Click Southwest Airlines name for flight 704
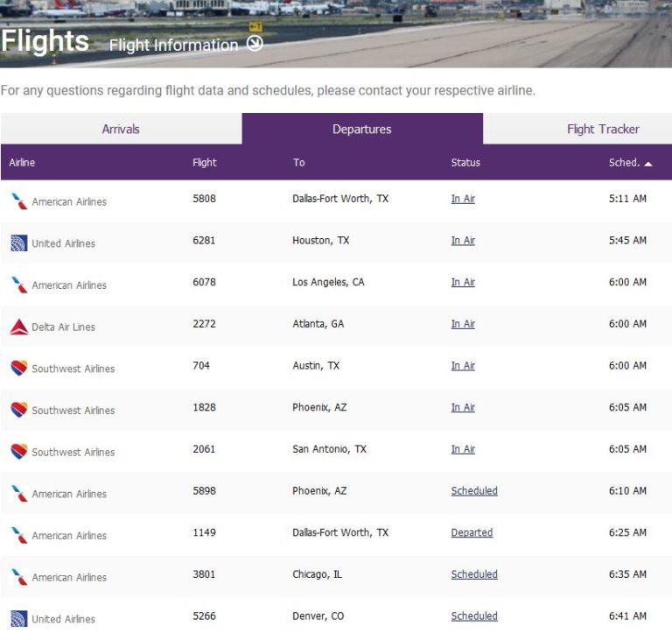This screenshot has height=640, width=672. coord(73,369)
